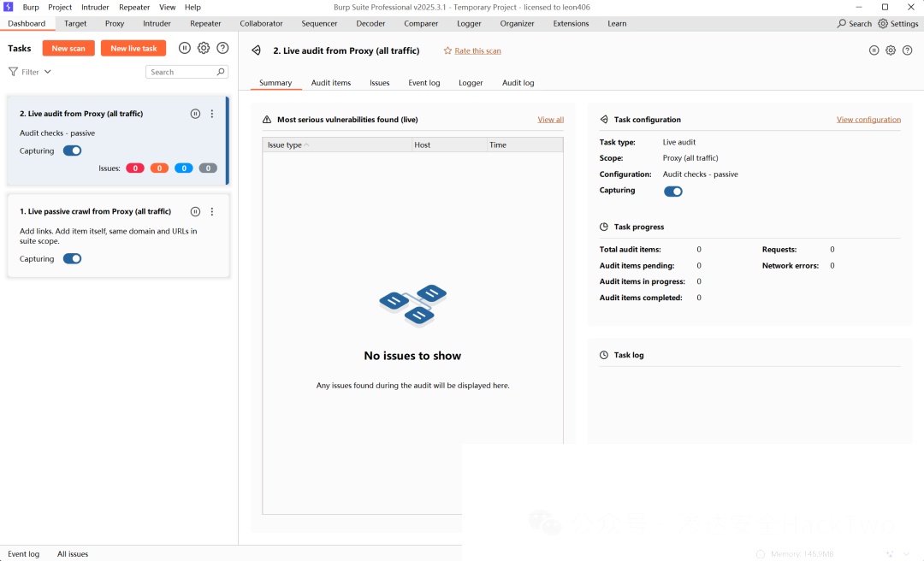Click the search magnifier in Tasks search box
The height and width of the screenshot is (561, 924).
click(221, 72)
